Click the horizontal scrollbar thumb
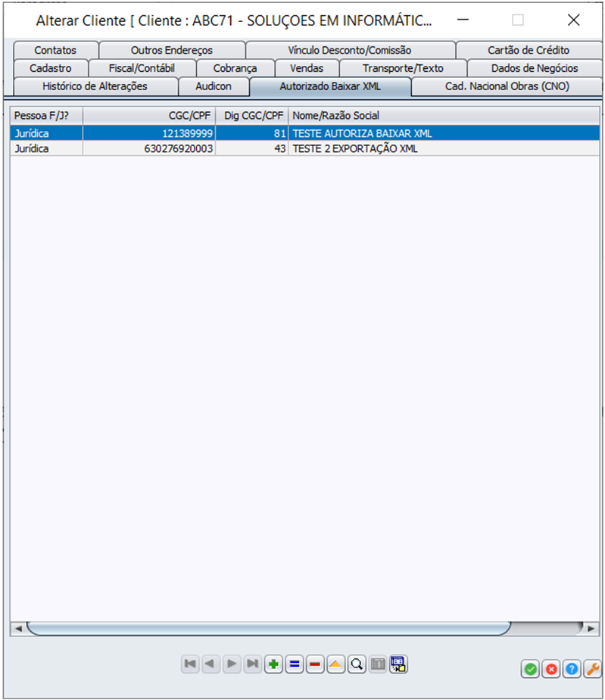The width and height of the screenshot is (605, 700). 269,628
